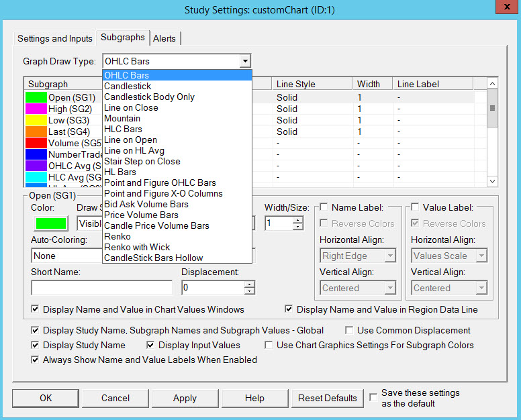
Task: Choose Stair Step on Close
Action: 177,162
